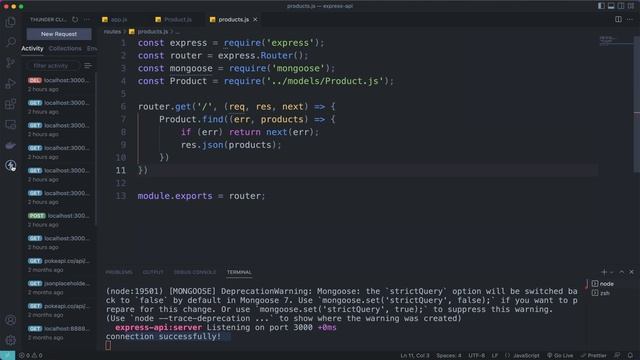Open the Source Control view

(11, 62)
